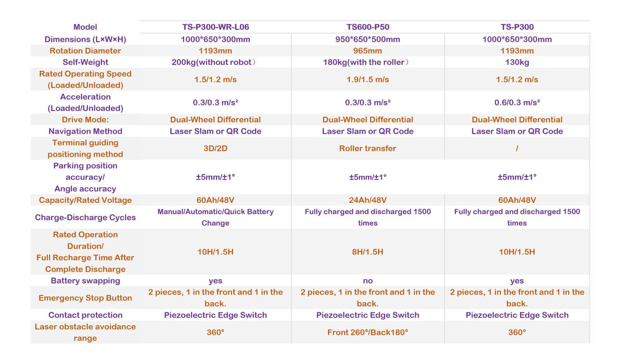The height and width of the screenshot is (364, 621).
Task: Click the 130kg self-weight value
Action: [x=517, y=62]
